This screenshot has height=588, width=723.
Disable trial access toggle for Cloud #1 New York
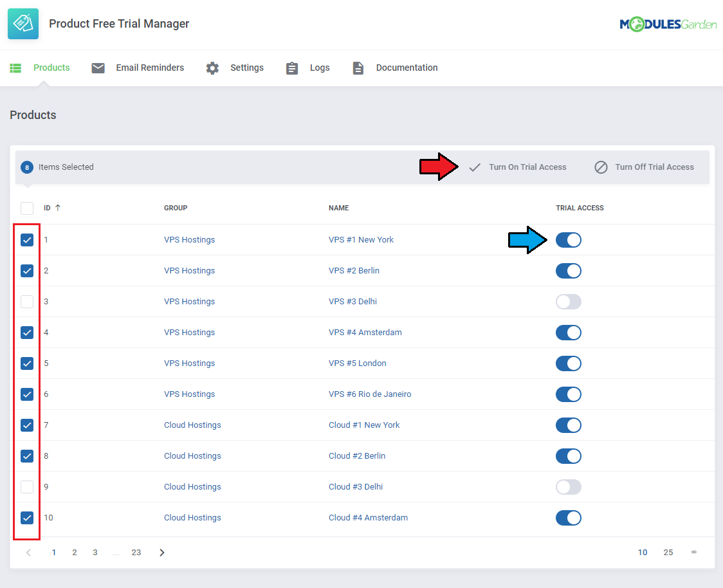pos(569,425)
